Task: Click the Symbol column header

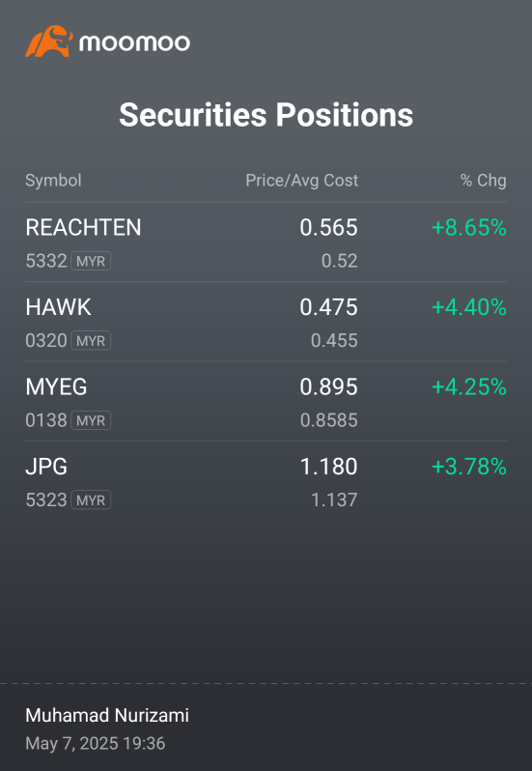Action: pos(53,181)
